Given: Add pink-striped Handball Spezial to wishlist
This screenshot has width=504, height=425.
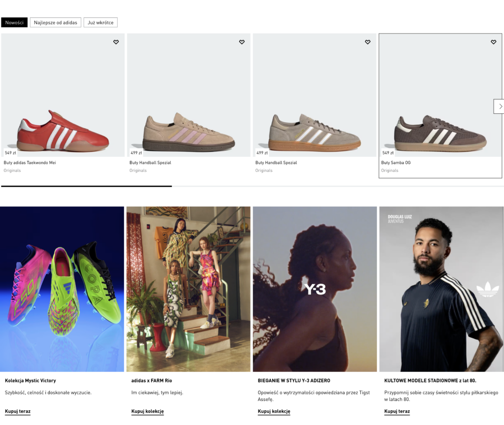Looking at the screenshot, I should point(242,42).
